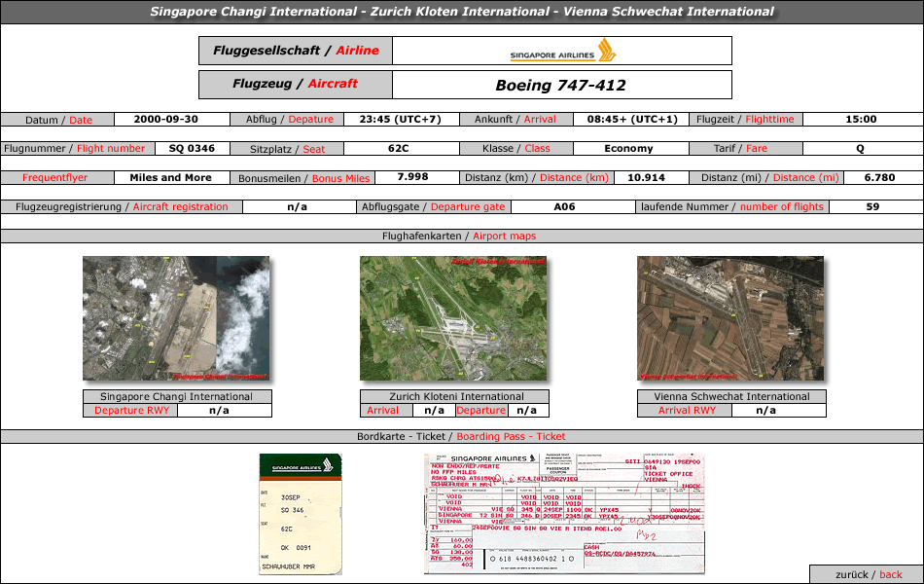Click the seat value 62C
Image resolution: width=924 pixels, height=584 pixels.
399,149
